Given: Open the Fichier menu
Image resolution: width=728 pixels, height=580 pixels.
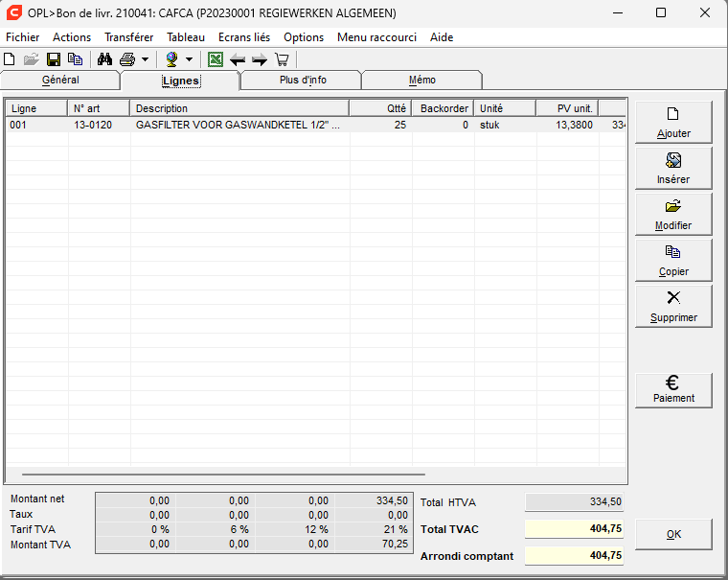Looking at the screenshot, I should (x=23, y=37).
